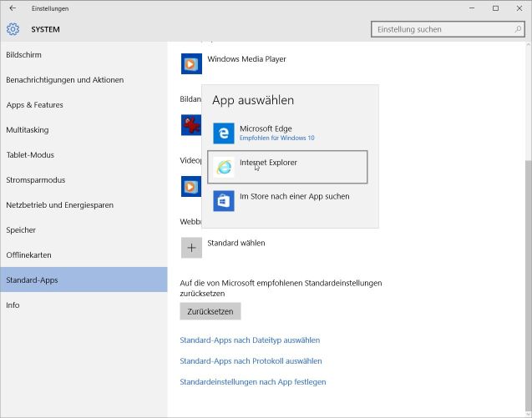The image size is (532, 418).
Task: Click the Internet Explorer icon in popup
Action: [224, 167]
